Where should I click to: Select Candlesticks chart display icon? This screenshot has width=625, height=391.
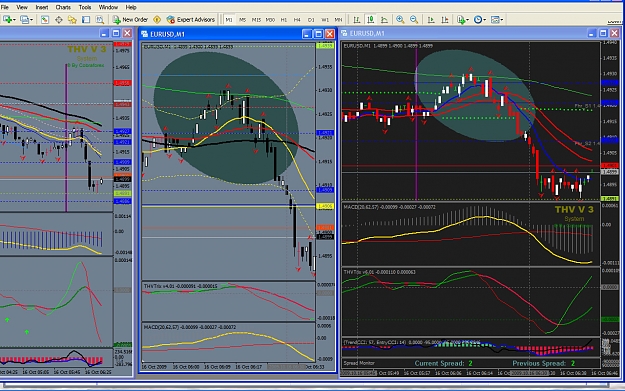coord(371,20)
